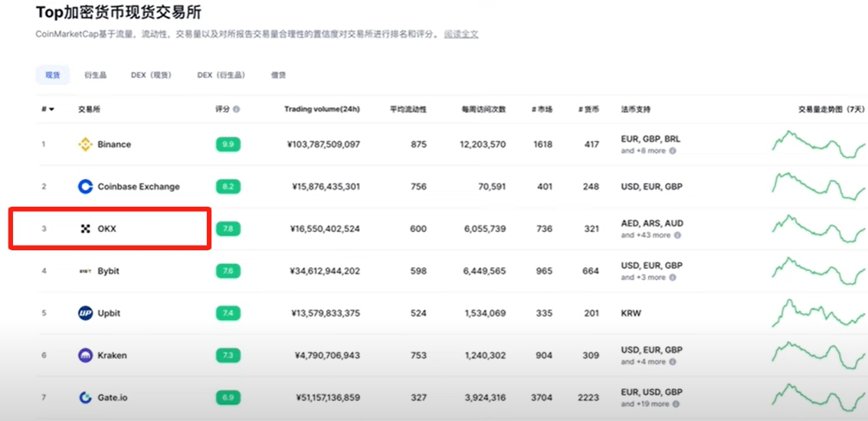Open the Coinbase Exchange link
868x421 pixels.
tap(139, 187)
